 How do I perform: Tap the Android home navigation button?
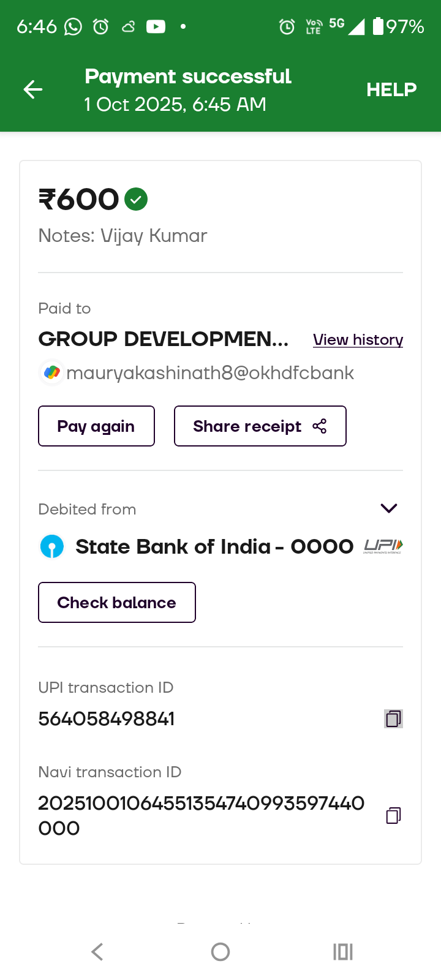pos(221,951)
